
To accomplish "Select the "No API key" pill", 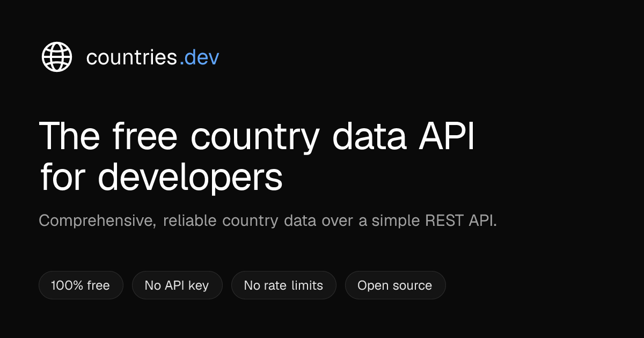I will tap(177, 285).
